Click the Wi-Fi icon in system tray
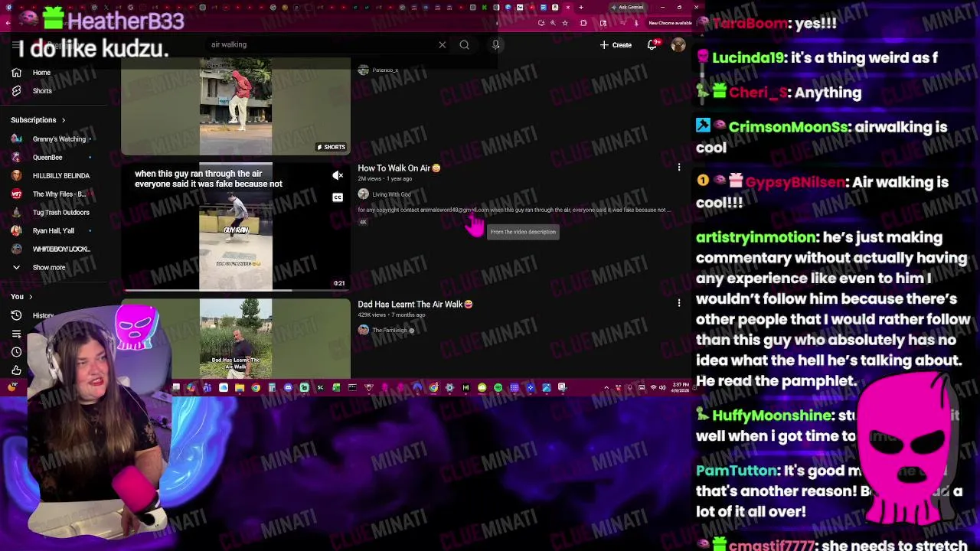 [653, 388]
